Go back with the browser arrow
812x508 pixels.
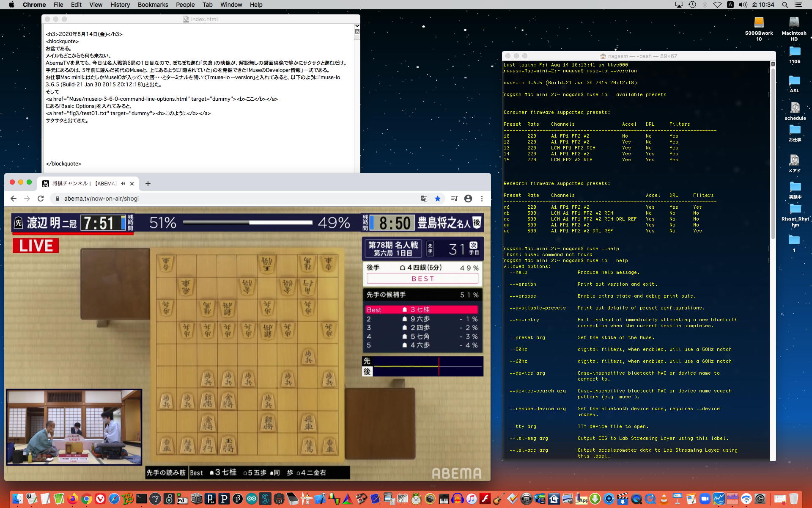(14, 199)
